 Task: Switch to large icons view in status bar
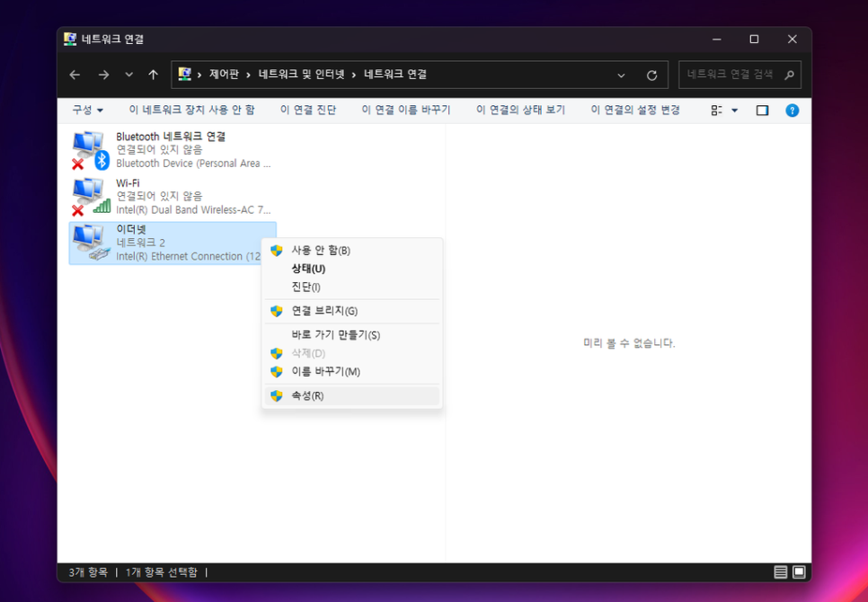coord(799,572)
